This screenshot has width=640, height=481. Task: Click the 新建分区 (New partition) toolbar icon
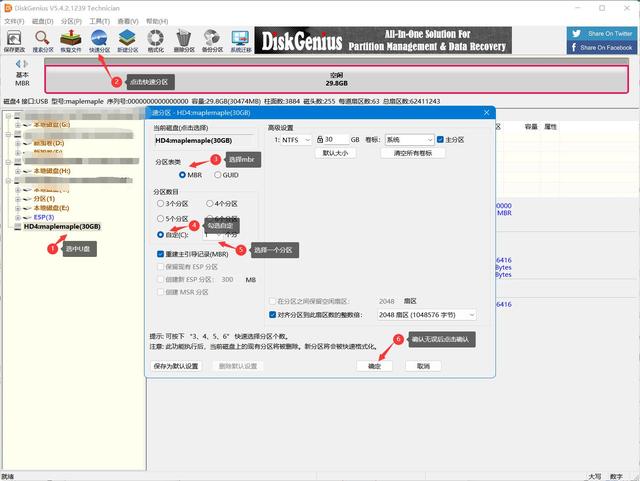[127, 41]
